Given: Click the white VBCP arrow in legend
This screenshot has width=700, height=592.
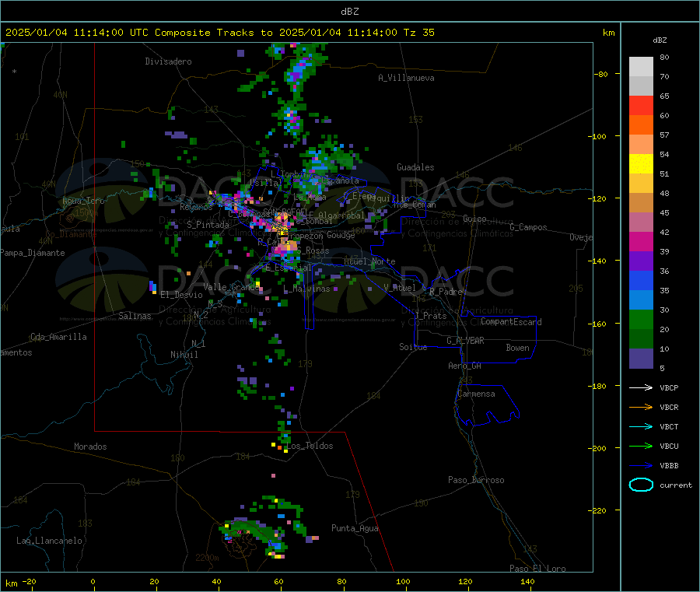Looking at the screenshot, I should (641, 387).
